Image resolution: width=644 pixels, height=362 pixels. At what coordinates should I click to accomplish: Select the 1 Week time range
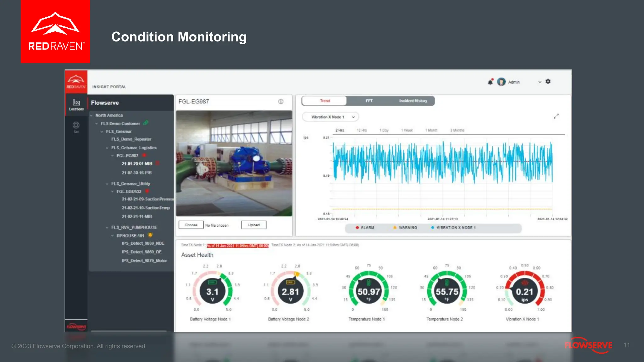[x=407, y=130]
